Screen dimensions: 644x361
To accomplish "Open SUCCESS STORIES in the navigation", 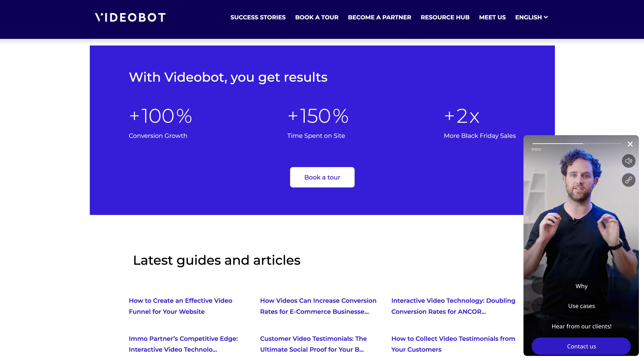I will coord(258,17).
